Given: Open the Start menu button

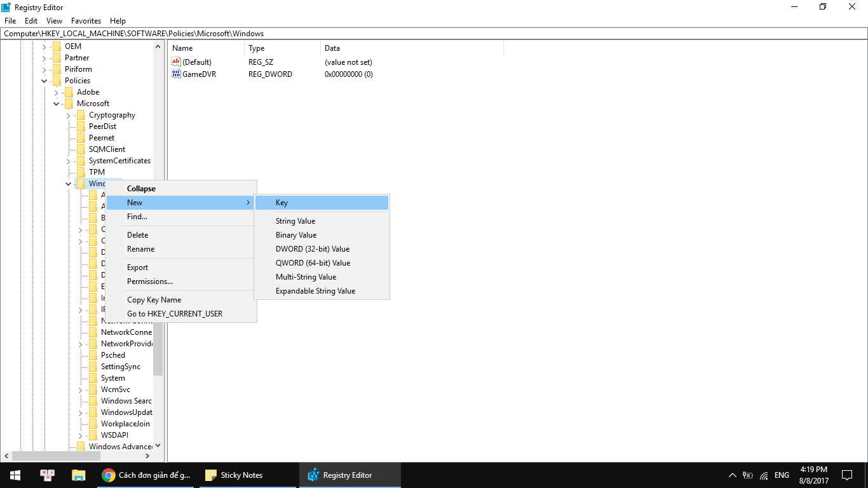Looking at the screenshot, I should tap(14, 475).
